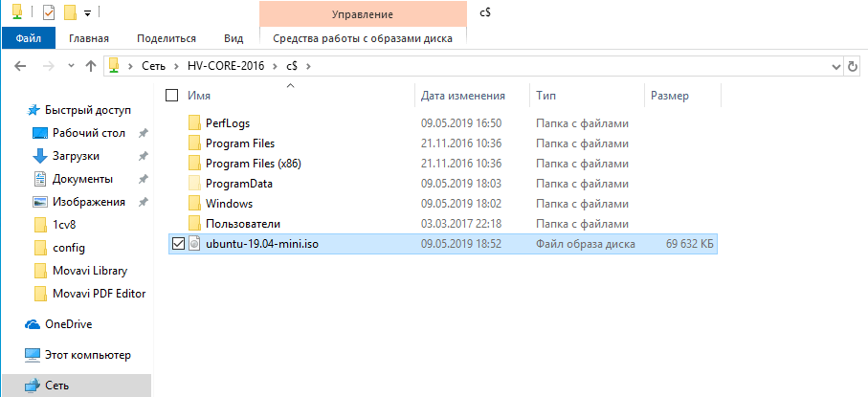Open the recent locations dropdown arrow
This screenshot has height=397, width=868.
click(70, 66)
